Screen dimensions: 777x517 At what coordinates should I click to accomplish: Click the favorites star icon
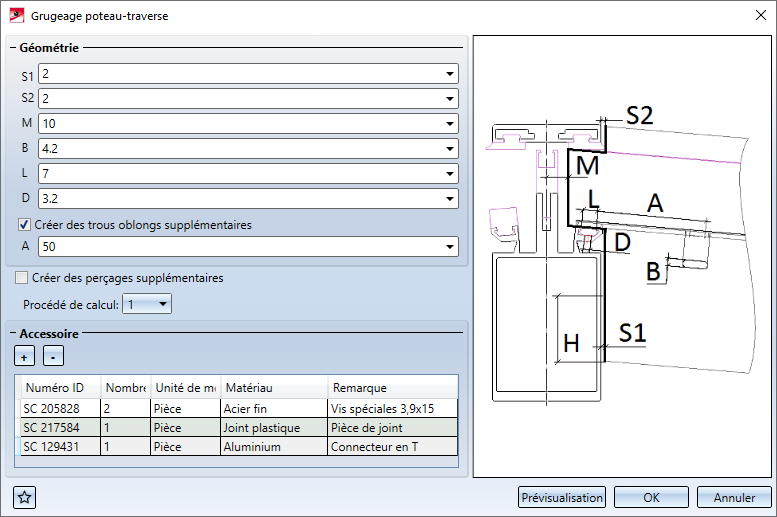point(25,497)
